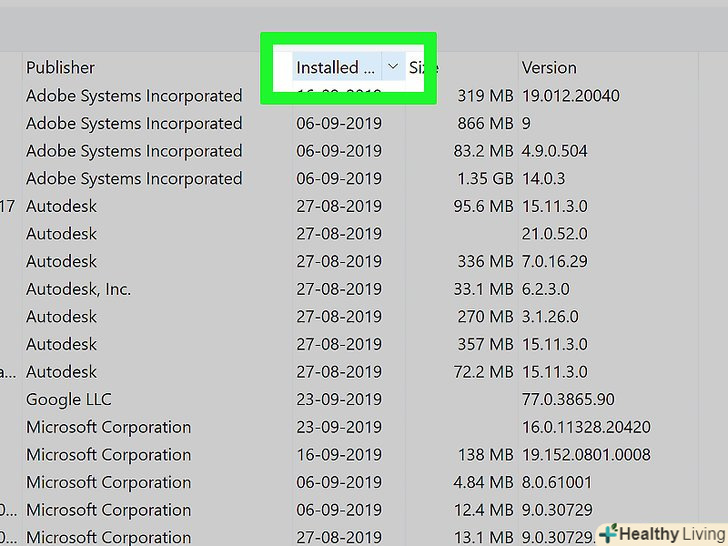This screenshot has width=728, height=546.
Task: Select Adobe entry with version 4.9.0.504
Action: pos(134,151)
